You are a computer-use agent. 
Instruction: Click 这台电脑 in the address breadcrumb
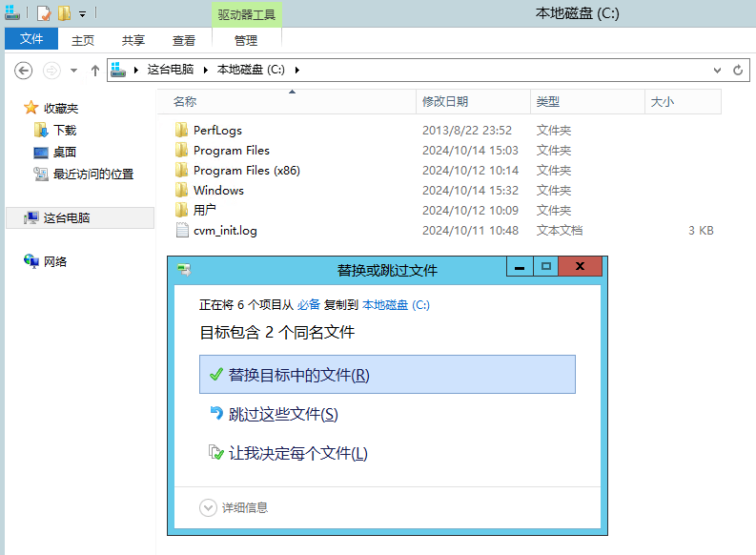171,70
